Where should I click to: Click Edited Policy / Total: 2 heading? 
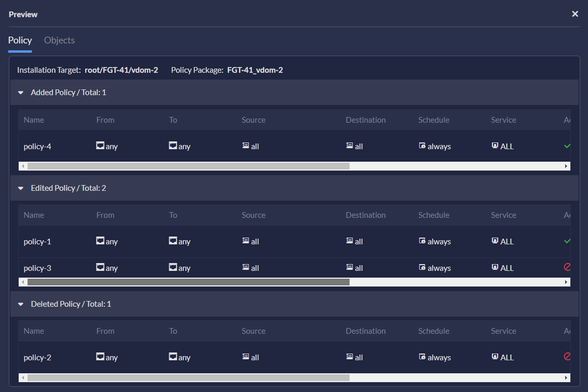(x=68, y=188)
